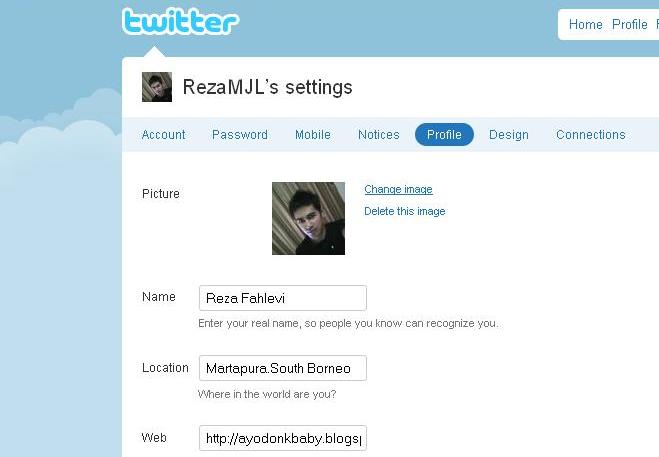Click the Location field label
Screen dimensions: 659x457
coord(165,368)
